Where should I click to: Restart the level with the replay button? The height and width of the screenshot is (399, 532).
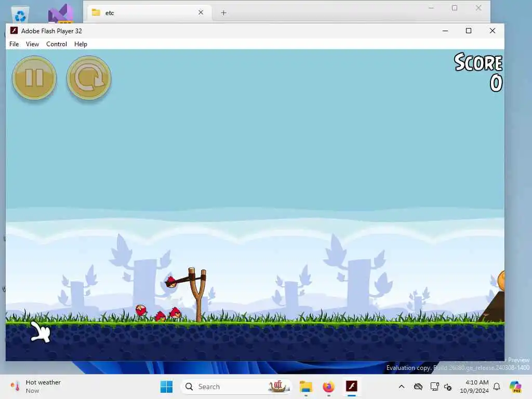tap(89, 78)
